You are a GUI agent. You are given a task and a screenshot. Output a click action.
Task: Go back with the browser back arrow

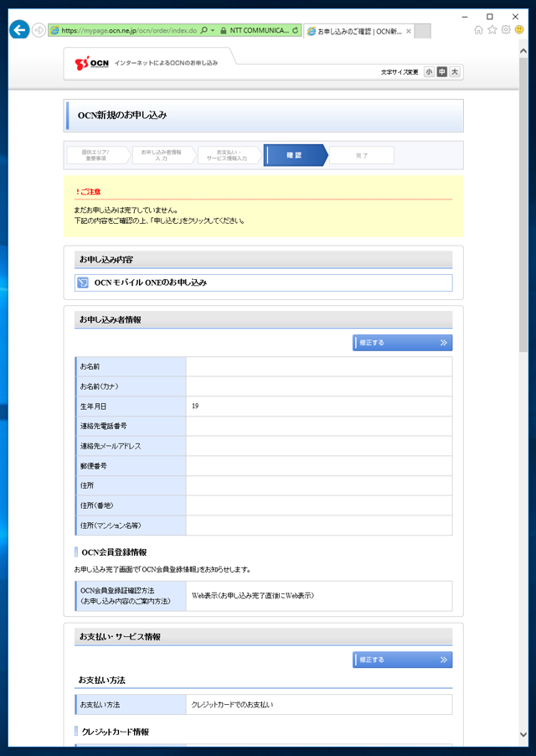pyautogui.click(x=19, y=30)
